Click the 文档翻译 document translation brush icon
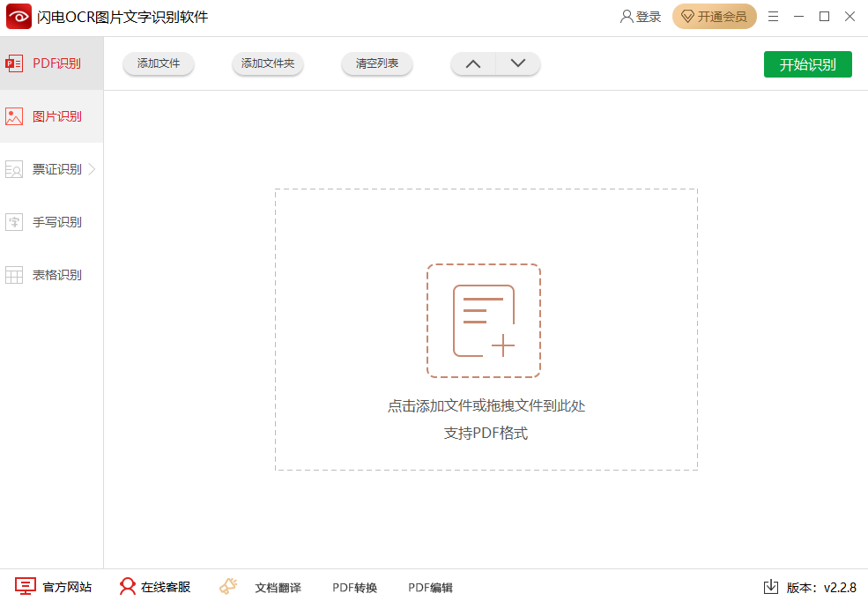Screen dimensions: 868x601 point(228,584)
